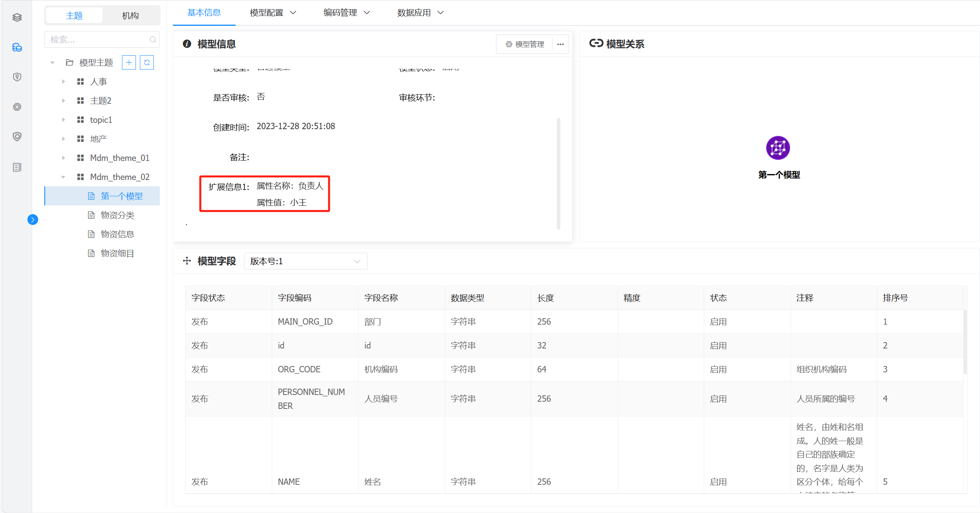The image size is (980, 513).
Task: Click the 检索 search input field
Action: [97, 39]
